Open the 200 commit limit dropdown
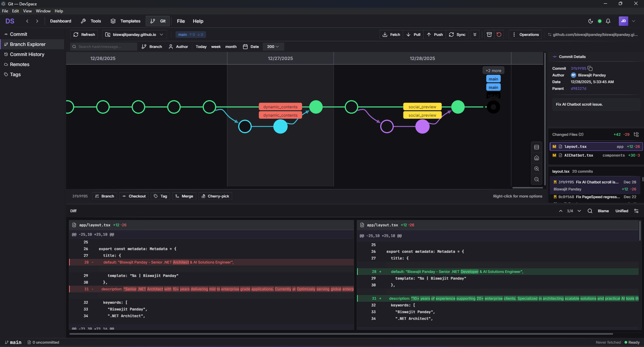Image resolution: width=644 pixels, height=347 pixels. (x=273, y=47)
